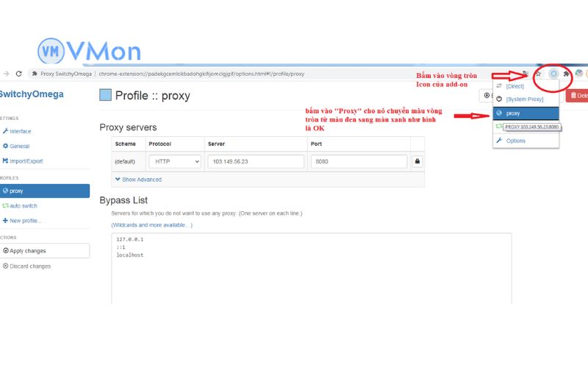Open the Protocol HTTP dropdown
Viewport: 588px width, 368px height.
pos(175,161)
